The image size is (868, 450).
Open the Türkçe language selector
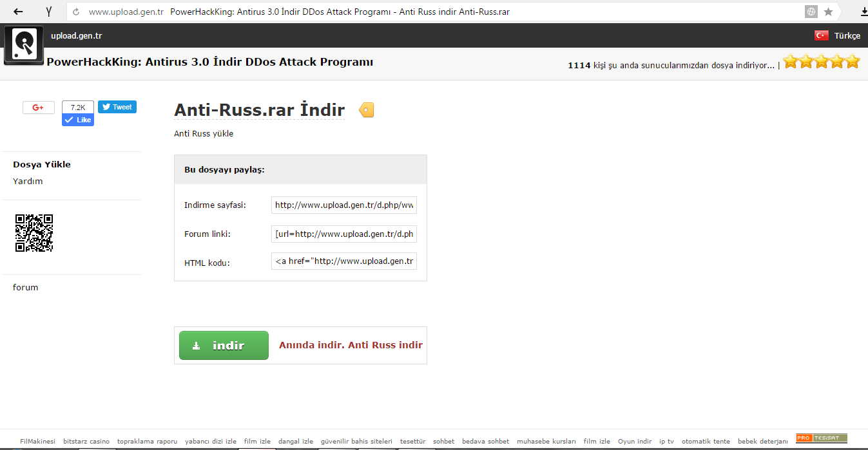[847, 36]
